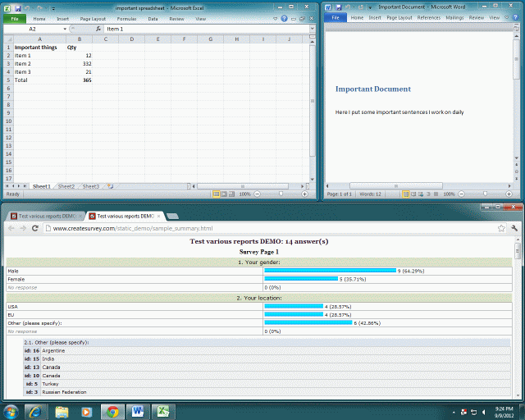Image resolution: width=525 pixels, height=420 pixels.
Task: Click the Insert Worksheet icon after Sheet3
Action: [x=110, y=187]
